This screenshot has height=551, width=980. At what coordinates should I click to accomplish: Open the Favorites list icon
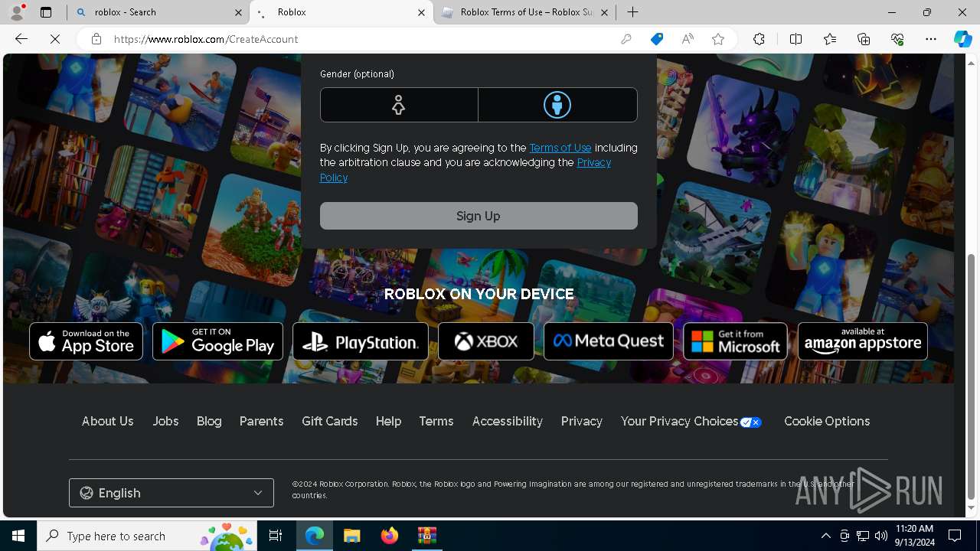(x=830, y=39)
